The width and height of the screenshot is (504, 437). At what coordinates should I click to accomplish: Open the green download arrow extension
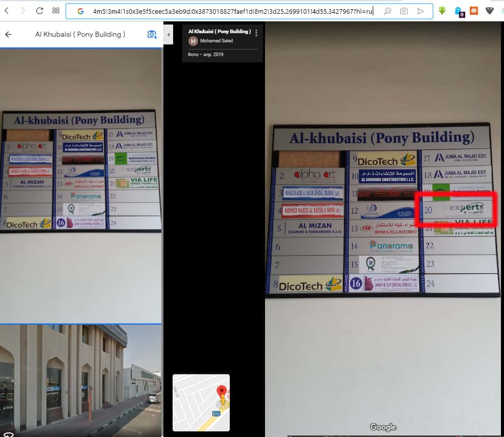442,11
